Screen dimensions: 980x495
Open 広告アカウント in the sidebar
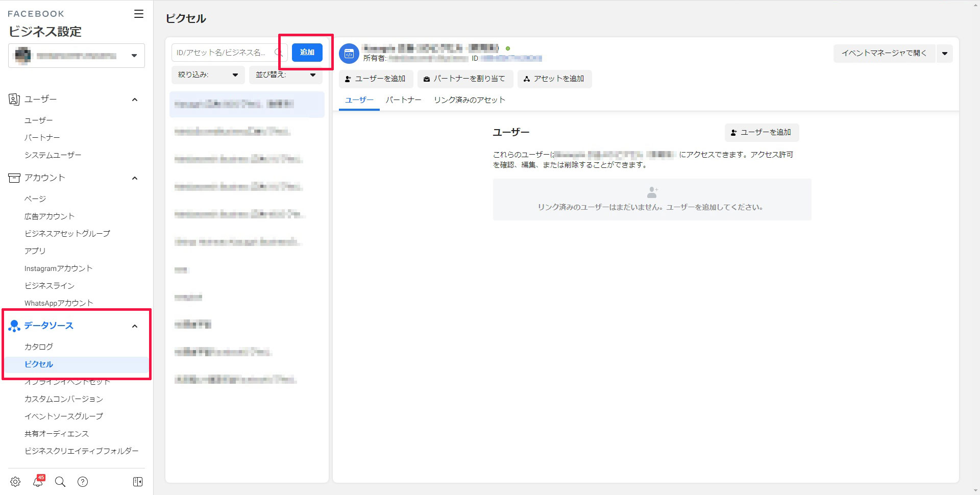[x=50, y=216]
